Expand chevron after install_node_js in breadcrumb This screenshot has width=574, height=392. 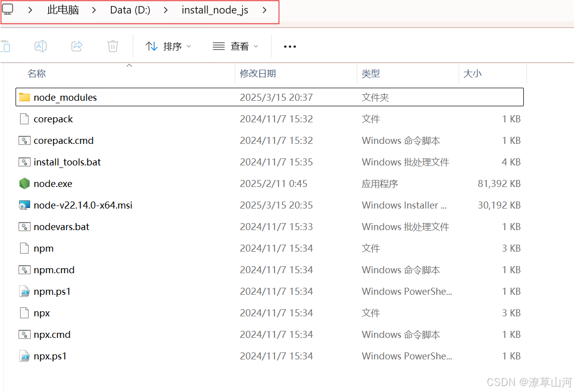[x=264, y=10]
